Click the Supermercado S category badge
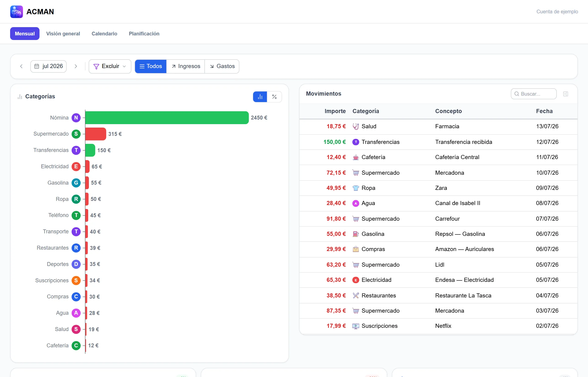588x377 pixels. pyautogui.click(x=76, y=134)
